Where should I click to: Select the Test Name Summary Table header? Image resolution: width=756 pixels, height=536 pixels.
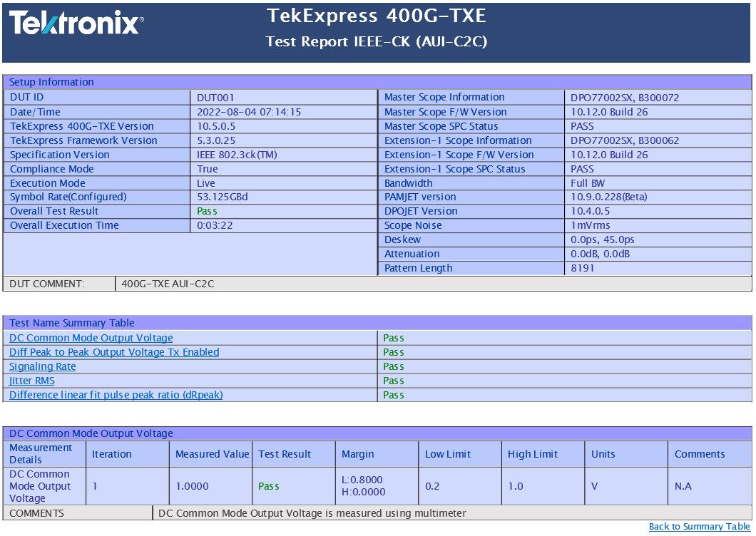coord(72,323)
